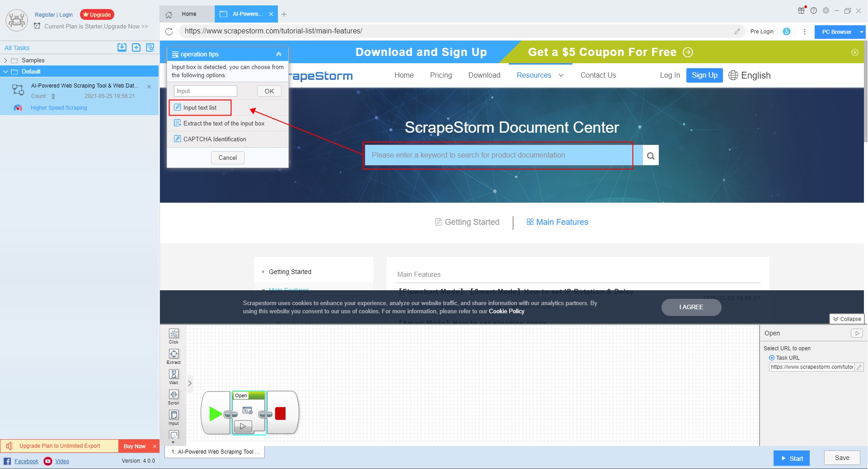Click the red Upgrade badge
The width and height of the screenshot is (868, 469).
(97, 14)
